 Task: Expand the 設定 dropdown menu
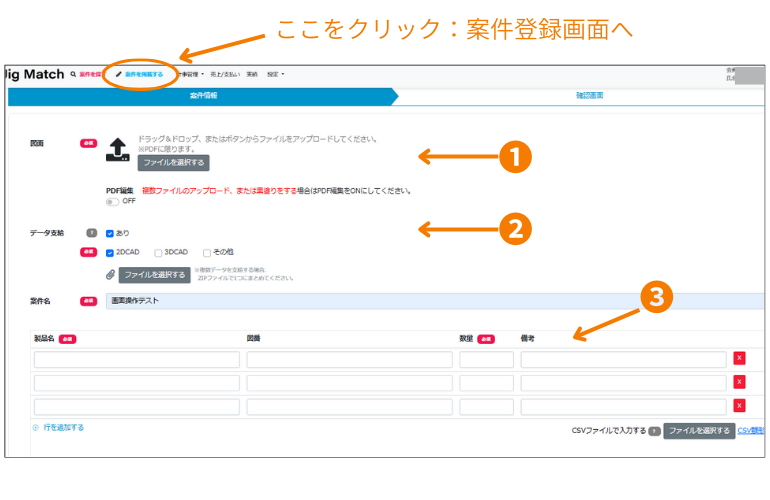pyautogui.click(x=275, y=75)
